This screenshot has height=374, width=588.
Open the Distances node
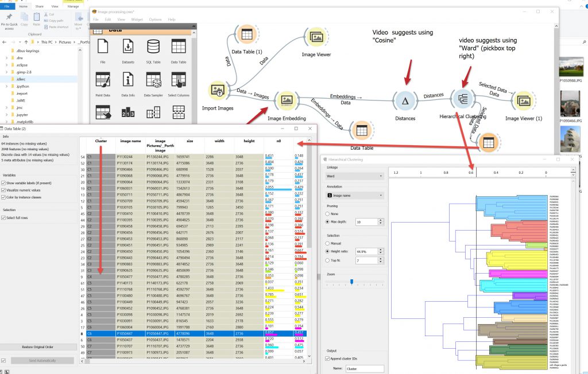coord(405,102)
